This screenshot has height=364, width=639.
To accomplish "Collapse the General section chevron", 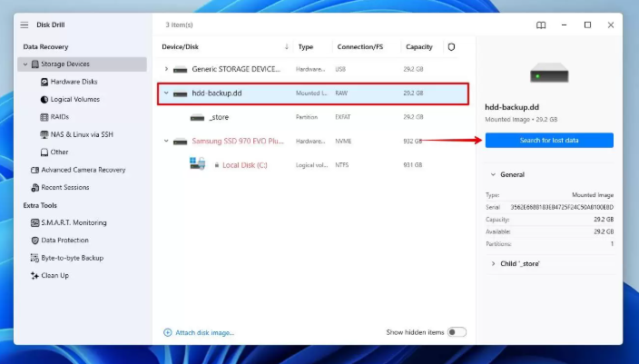I will pyautogui.click(x=493, y=174).
